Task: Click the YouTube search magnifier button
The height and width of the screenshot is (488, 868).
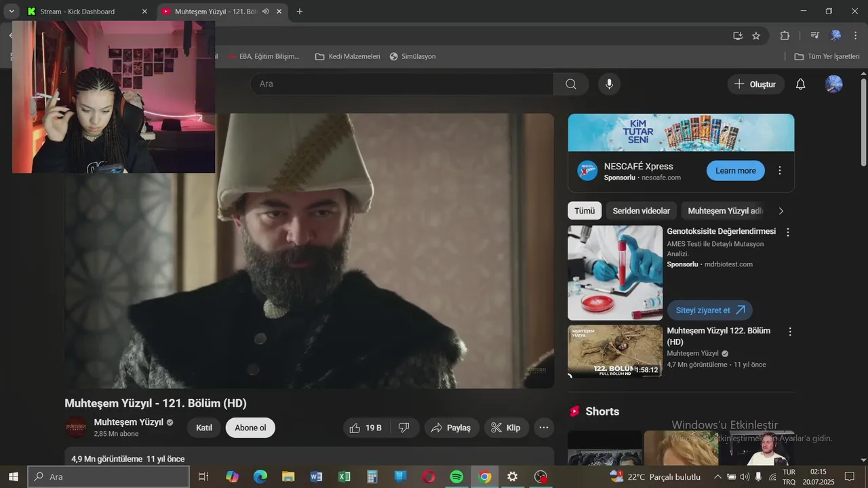Action: pos(571,84)
